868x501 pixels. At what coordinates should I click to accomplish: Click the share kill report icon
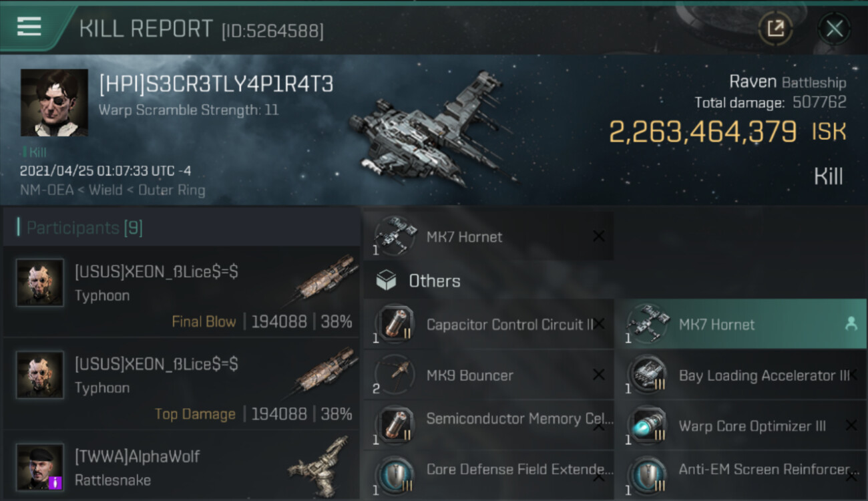(x=775, y=29)
